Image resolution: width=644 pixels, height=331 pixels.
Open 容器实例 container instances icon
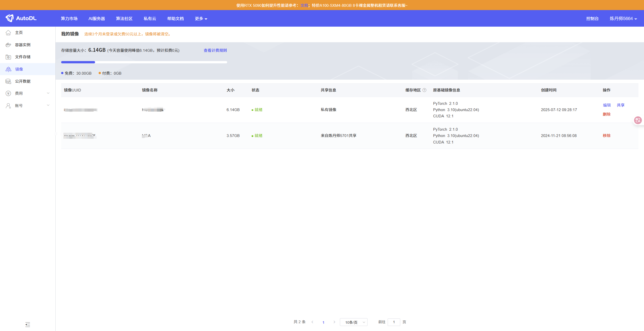[x=8, y=45]
